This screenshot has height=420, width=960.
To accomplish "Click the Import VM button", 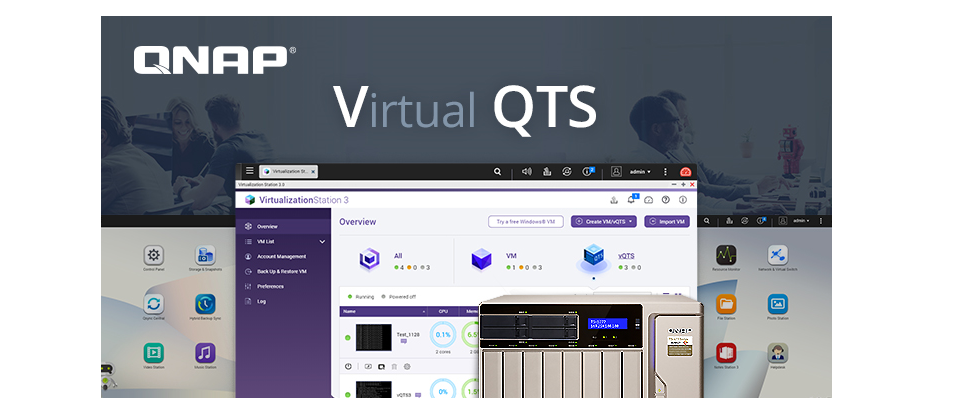I will coord(667,222).
